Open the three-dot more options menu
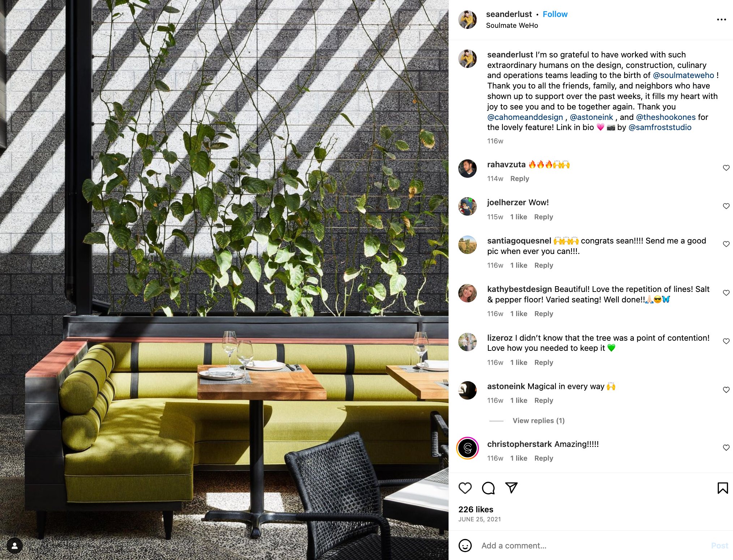The image size is (733, 560). point(721,20)
